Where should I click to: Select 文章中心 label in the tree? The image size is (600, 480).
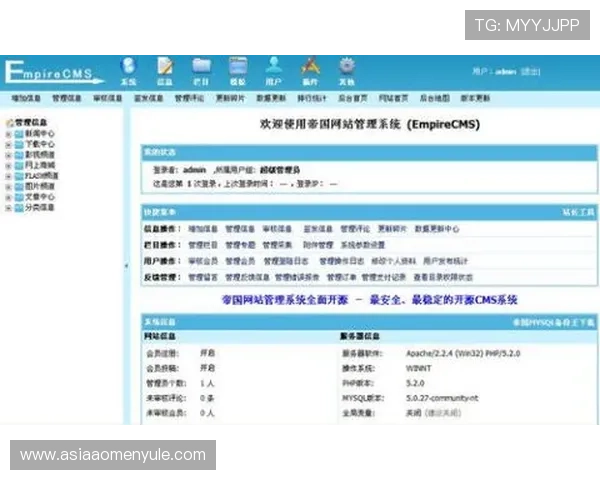40,197
